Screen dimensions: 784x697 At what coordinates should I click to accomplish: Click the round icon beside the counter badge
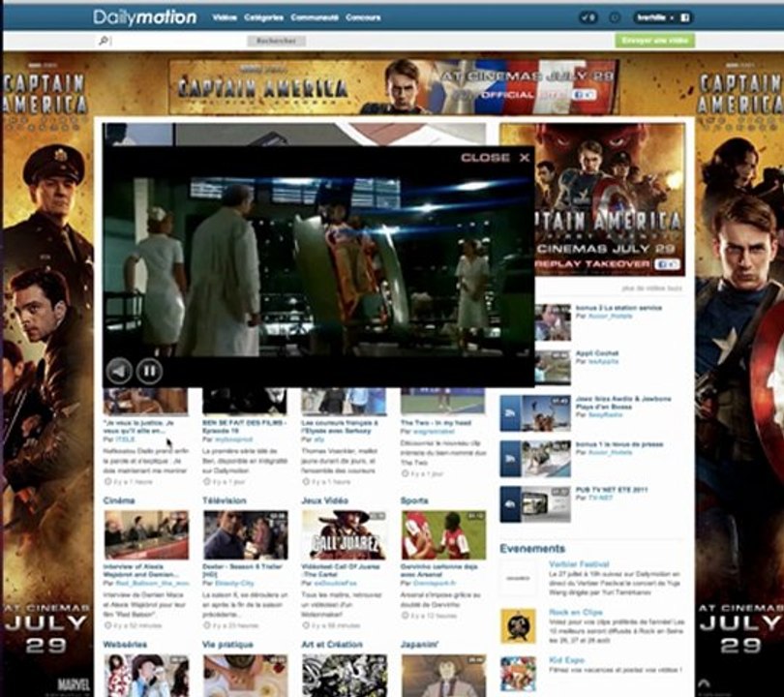coord(615,17)
